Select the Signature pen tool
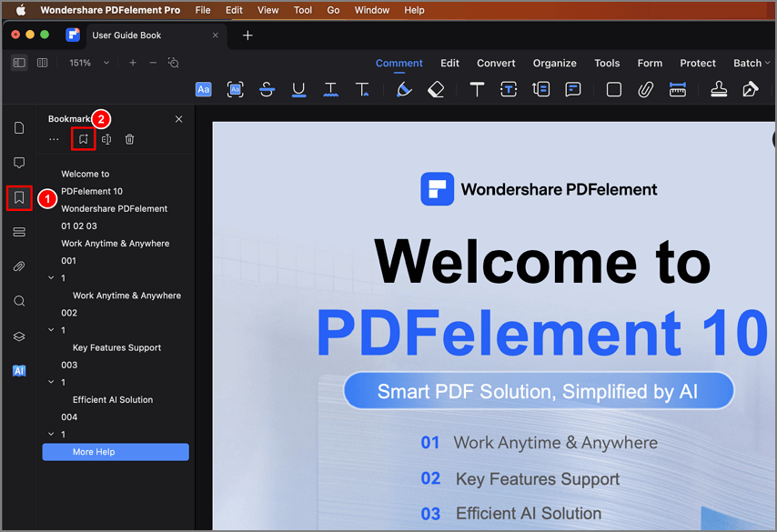The image size is (777, 532). pos(751,90)
